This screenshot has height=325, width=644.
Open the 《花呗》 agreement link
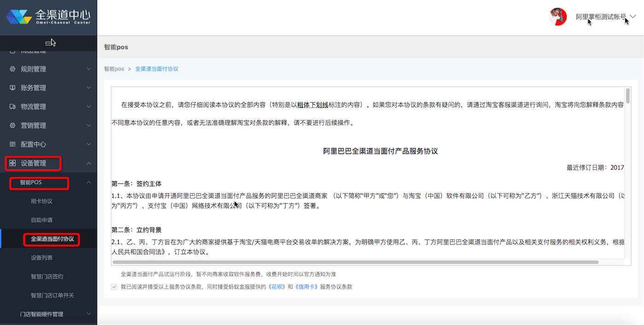pyautogui.click(x=276, y=287)
